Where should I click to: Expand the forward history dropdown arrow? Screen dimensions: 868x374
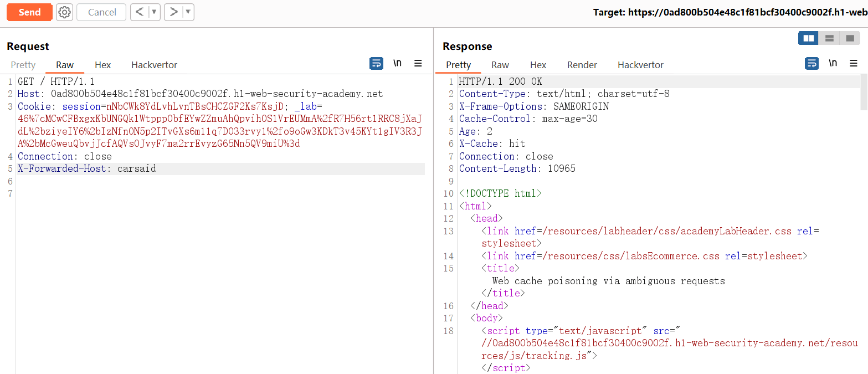(x=188, y=12)
